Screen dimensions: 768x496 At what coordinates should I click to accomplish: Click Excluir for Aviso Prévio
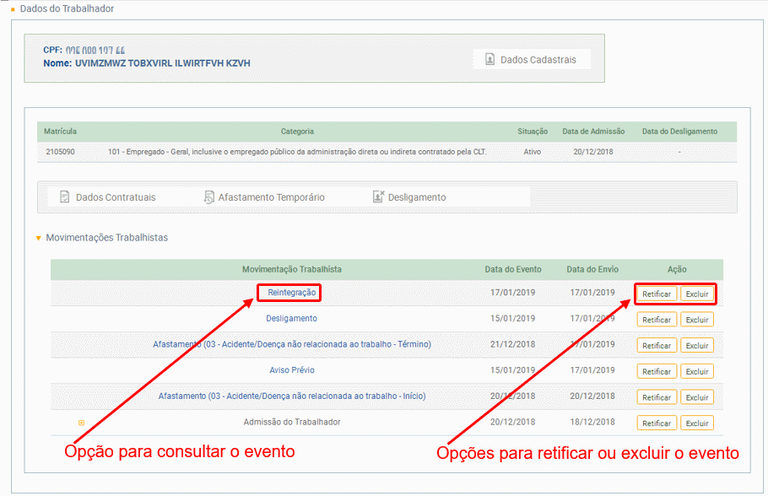click(x=697, y=372)
